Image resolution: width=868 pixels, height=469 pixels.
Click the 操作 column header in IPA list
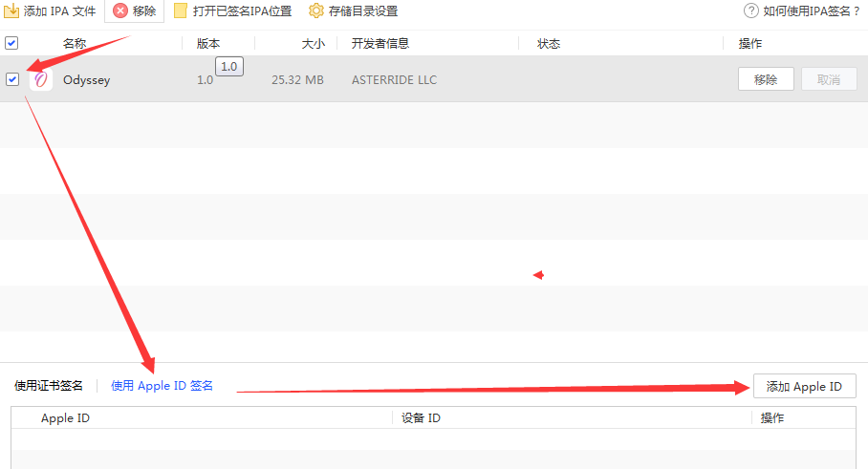coord(750,44)
